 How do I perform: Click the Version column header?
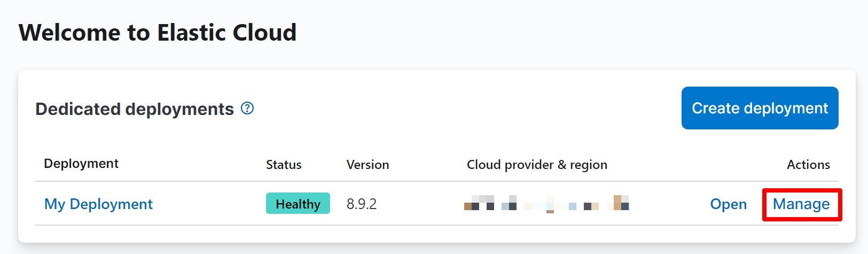(x=367, y=165)
